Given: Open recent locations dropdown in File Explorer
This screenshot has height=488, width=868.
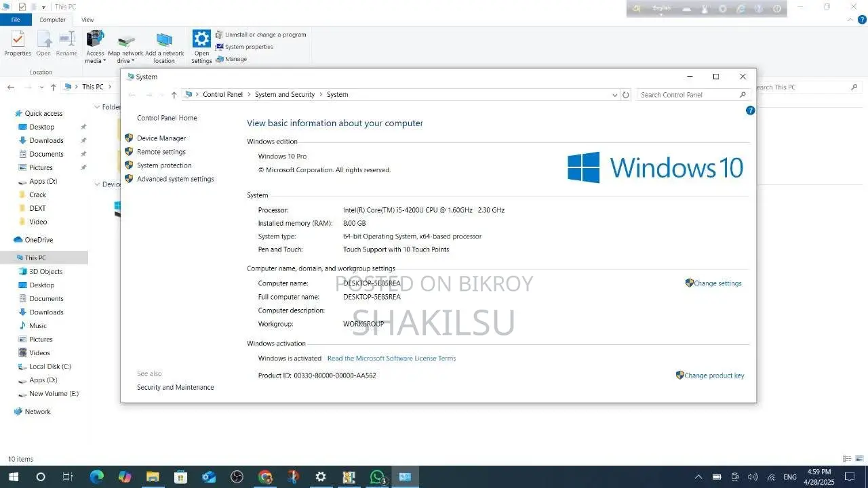Looking at the screenshot, I should tap(41, 87).
